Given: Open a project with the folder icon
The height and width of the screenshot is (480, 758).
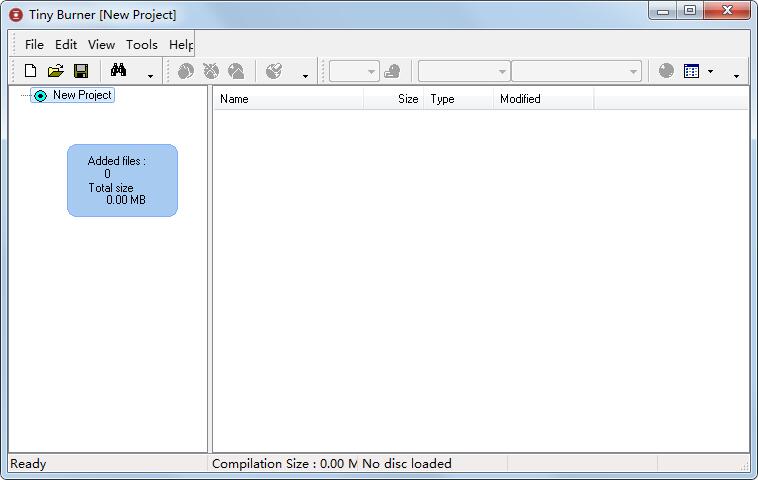Looking at the screenshot, I should (x=56, y=71).
